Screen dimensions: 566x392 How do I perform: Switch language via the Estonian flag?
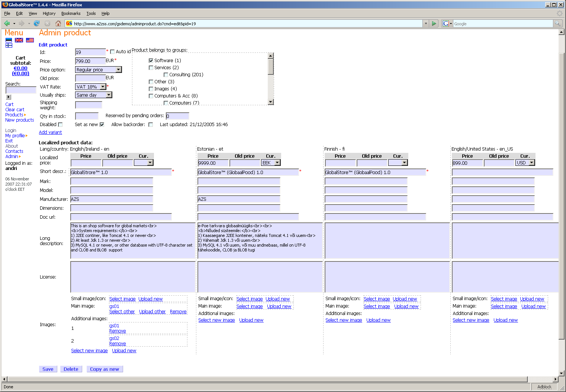pyautogui.click(x=9, y=40)
